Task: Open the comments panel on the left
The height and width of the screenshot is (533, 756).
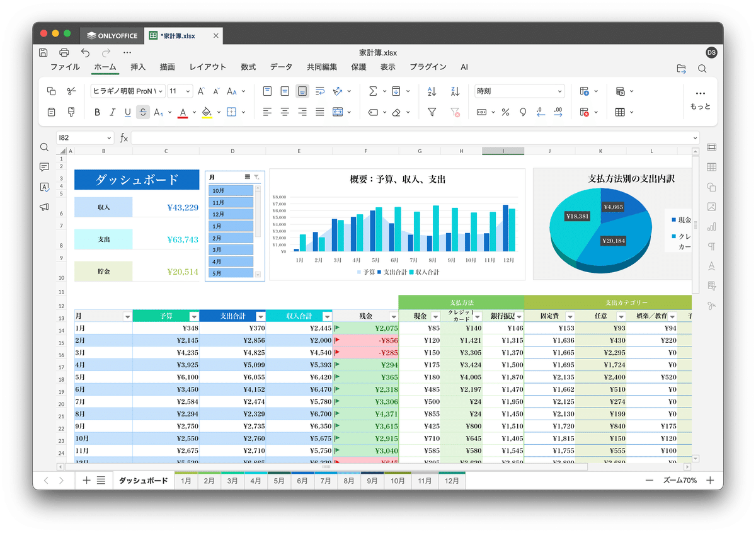Action: pos(44,166)
